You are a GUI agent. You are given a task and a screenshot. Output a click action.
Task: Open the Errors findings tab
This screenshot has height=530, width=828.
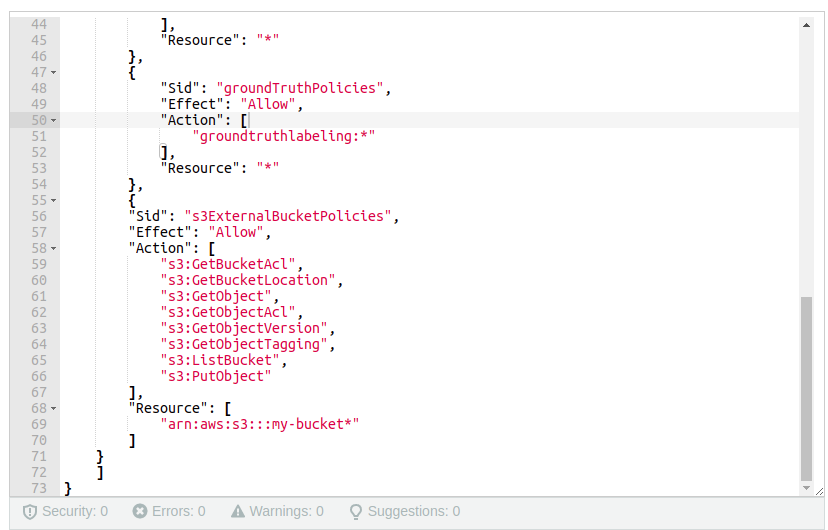[x=168, y=512]
